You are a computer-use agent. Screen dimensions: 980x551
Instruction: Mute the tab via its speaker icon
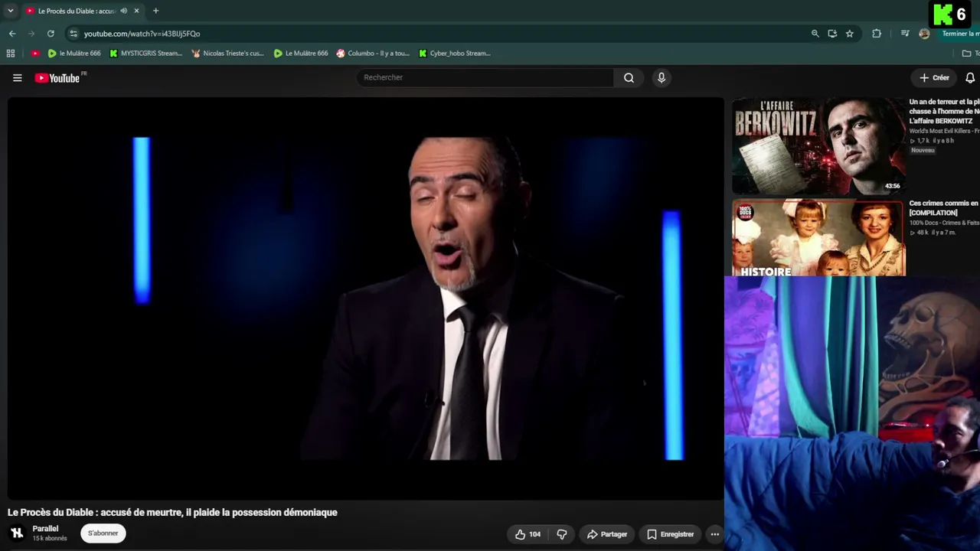tap(124, 11)
